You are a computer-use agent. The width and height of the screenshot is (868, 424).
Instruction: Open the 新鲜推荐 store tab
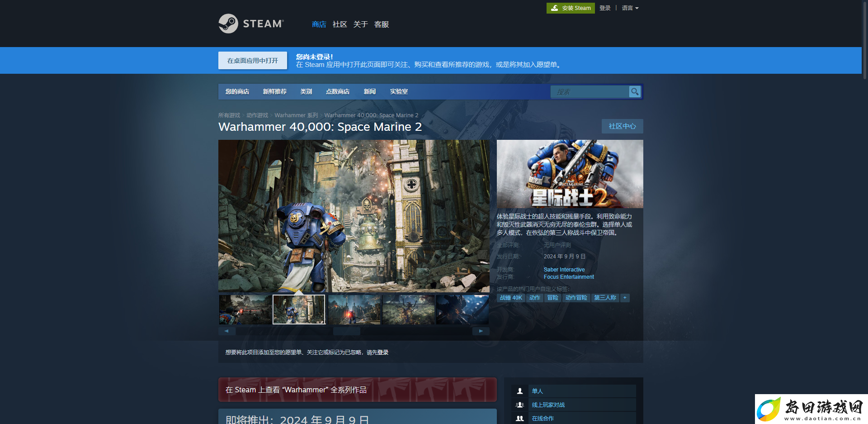(275, 91)
